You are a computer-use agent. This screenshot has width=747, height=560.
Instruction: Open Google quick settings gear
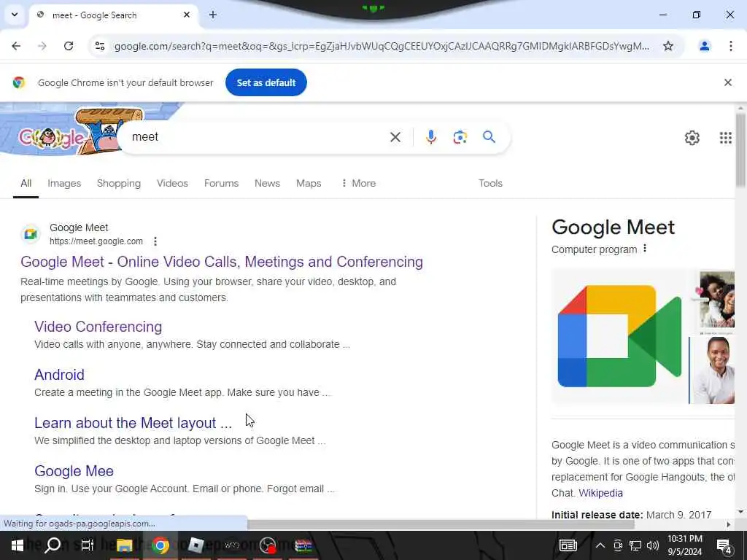coord(692,138)
